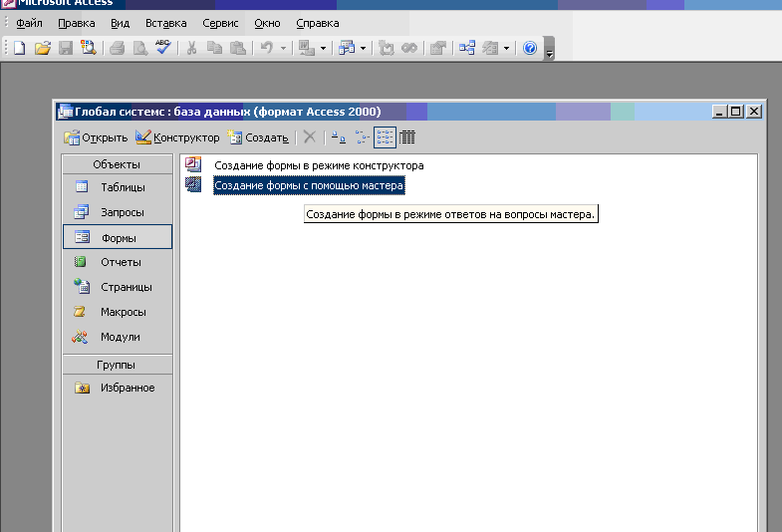Open Print Preview from the toolbar
This screenshot has width=782, height=532.
(140, 48)
